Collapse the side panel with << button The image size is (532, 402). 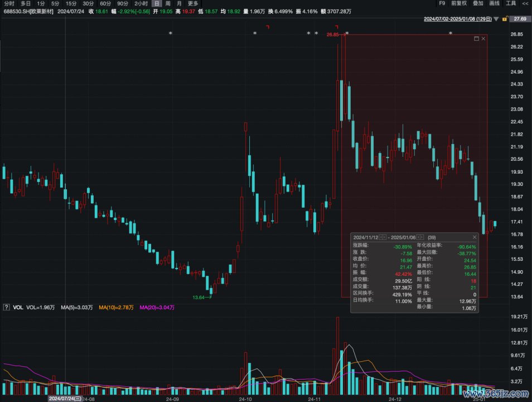[525, 3]
